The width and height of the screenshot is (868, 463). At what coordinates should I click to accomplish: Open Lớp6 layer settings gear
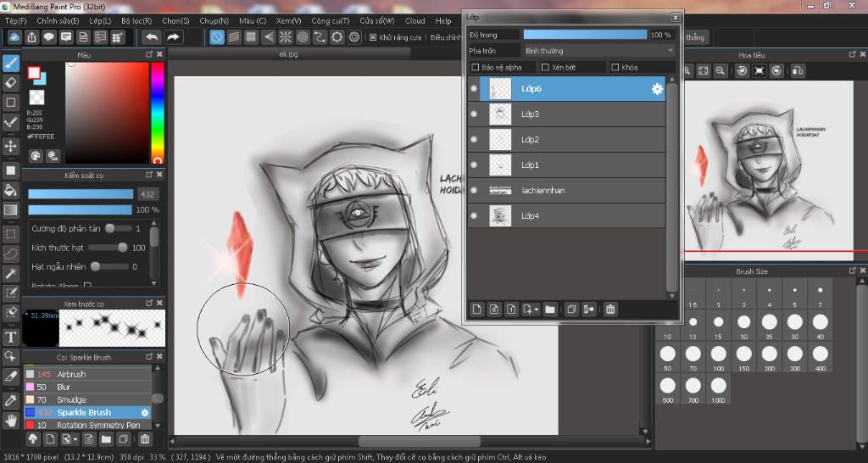[657, 88]
